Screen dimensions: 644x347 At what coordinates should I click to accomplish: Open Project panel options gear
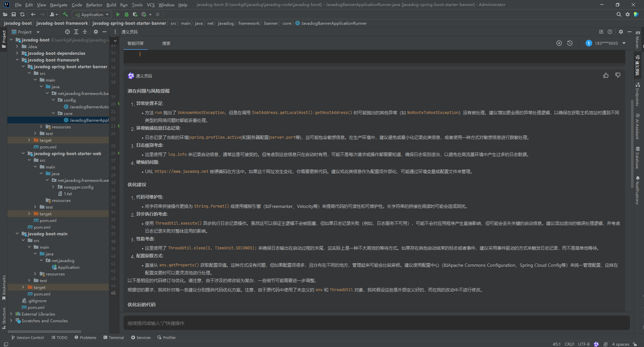pyautogui.click(x=96, y=32)
